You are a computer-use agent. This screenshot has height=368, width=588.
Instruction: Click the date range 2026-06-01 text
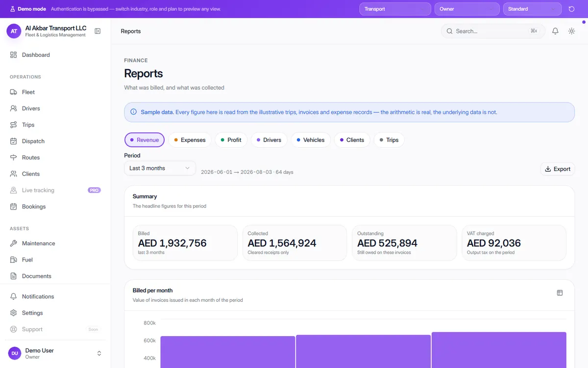point(247,172)
